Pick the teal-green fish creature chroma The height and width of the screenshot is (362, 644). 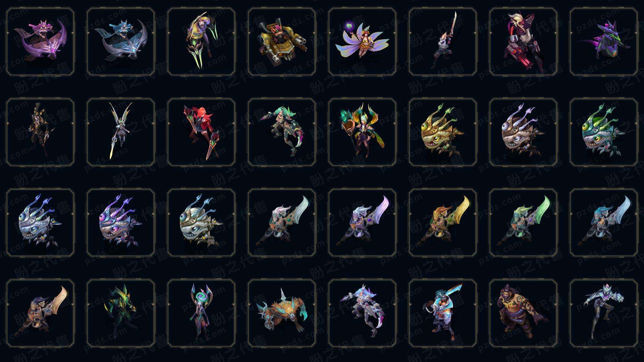coord(604,132)
